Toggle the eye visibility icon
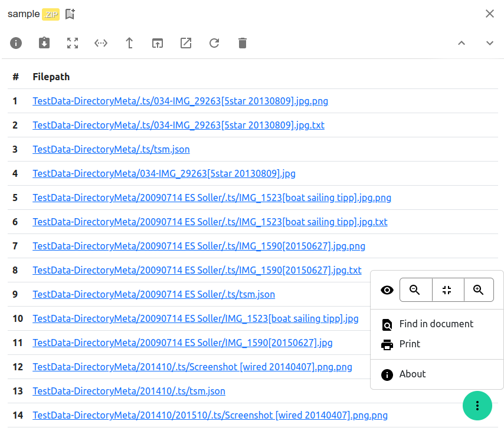The image size is (504, 431). click(x=387, y=289)
